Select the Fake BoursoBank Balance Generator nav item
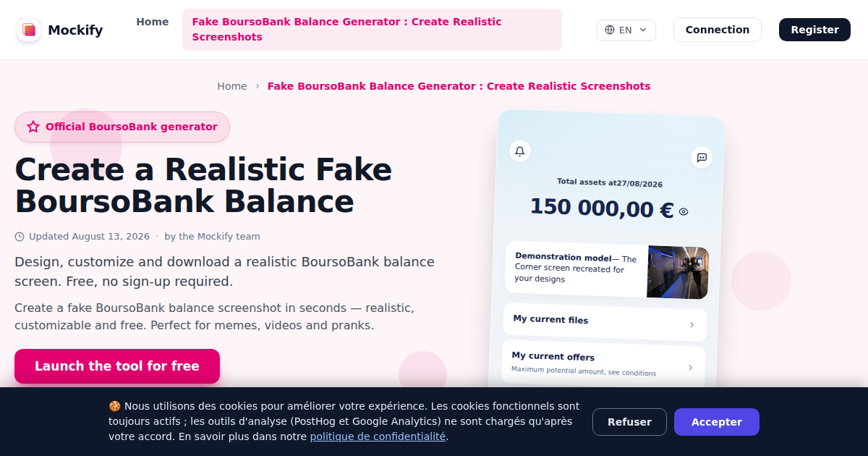 372,30
